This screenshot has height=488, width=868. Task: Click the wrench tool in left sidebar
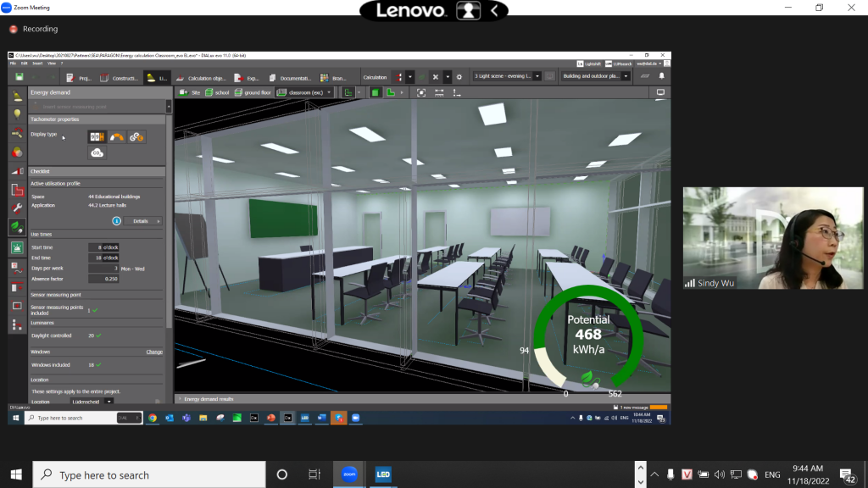pyautogui.click(x=16, y=208)
